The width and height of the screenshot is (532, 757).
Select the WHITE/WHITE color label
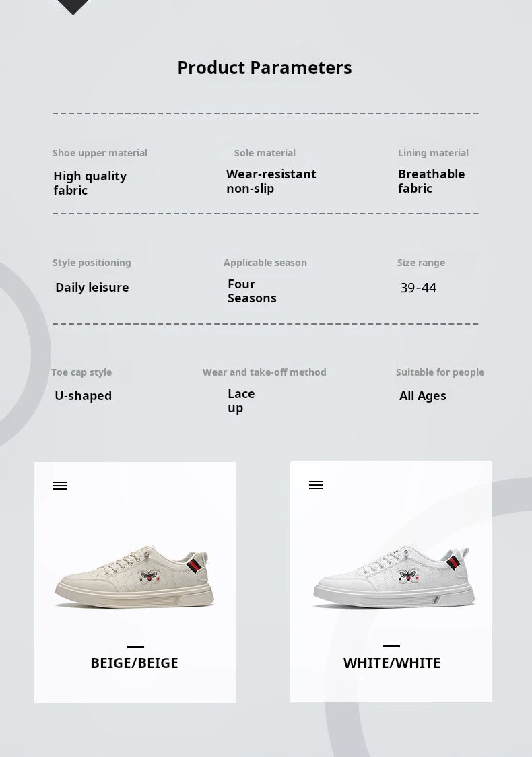click(x=392, y=663)
